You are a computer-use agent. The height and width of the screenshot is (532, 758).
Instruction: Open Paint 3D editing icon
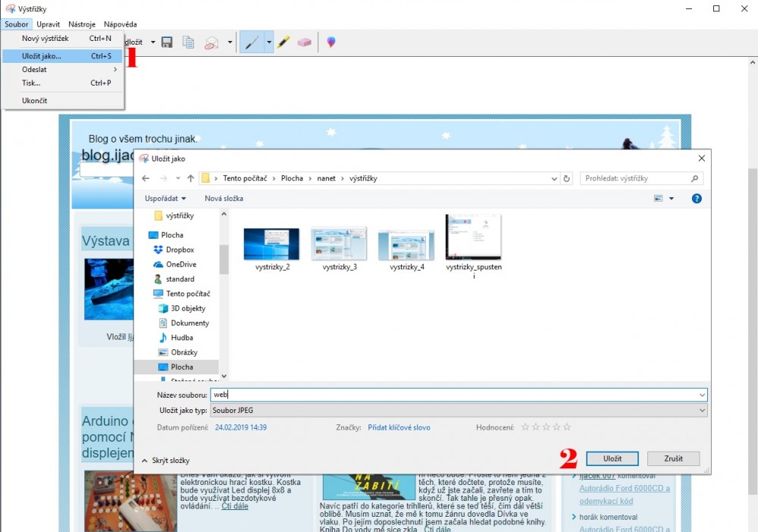click(330, 42)
